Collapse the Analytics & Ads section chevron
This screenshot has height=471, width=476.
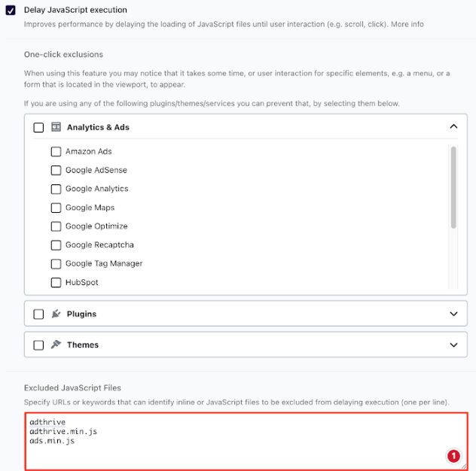[x=453, y=126]
